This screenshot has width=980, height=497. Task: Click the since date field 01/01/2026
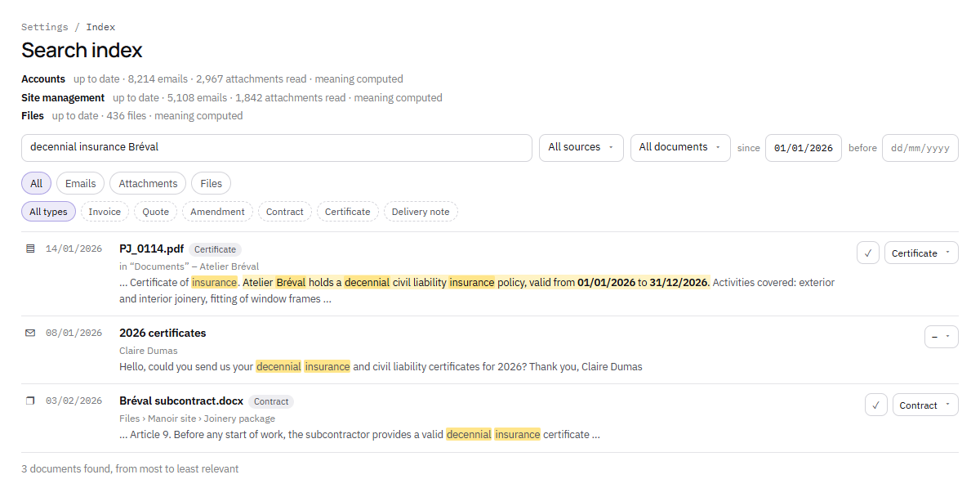(804, 148)
